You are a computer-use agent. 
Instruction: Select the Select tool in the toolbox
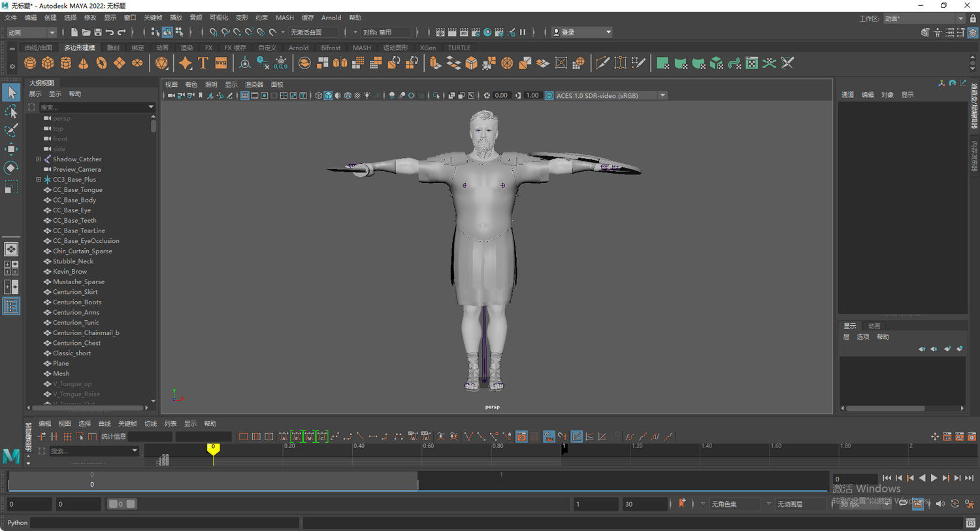pyautogui.click(x=11, y=92)
